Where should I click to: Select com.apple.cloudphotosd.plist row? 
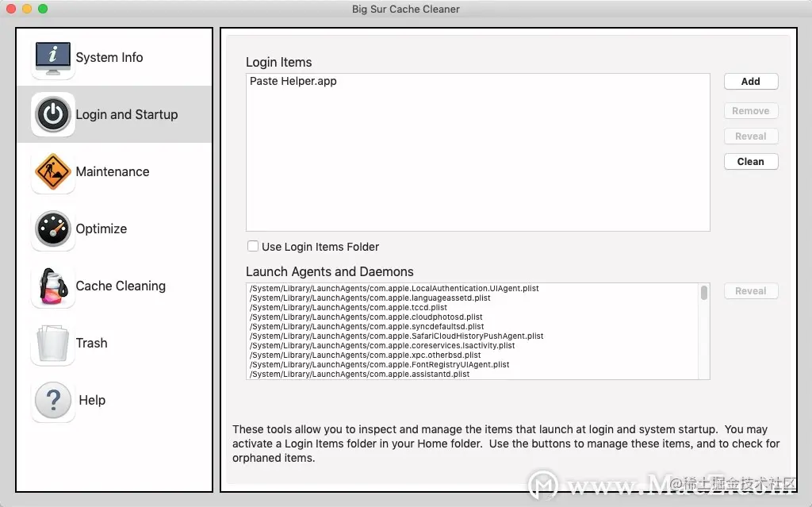point(473,317)
